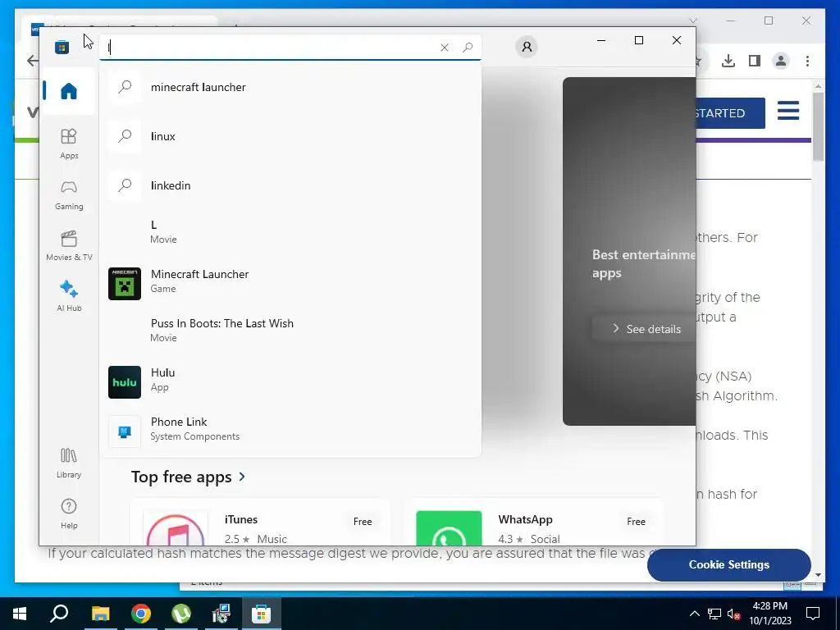Open the Windows Start menu
840x630 pixels.
click(x=20, y=614)
